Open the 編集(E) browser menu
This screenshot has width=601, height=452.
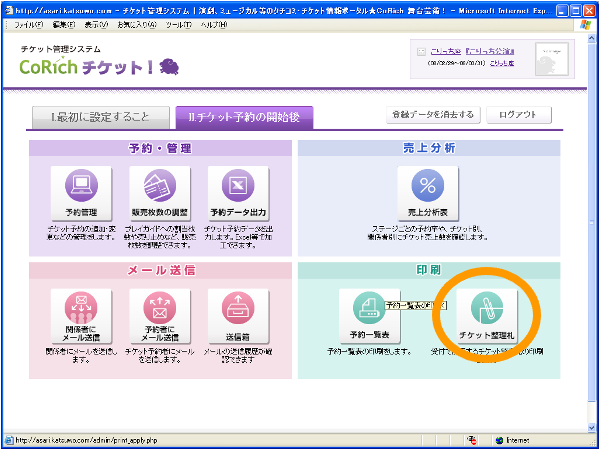coord(64,23)
